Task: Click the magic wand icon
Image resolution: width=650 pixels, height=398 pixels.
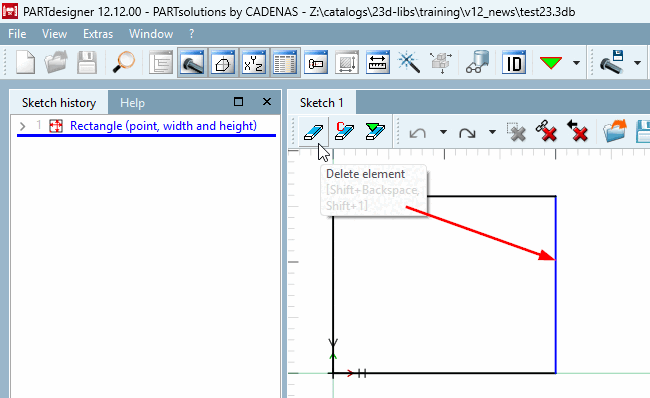Action: [x=409, y=63]
